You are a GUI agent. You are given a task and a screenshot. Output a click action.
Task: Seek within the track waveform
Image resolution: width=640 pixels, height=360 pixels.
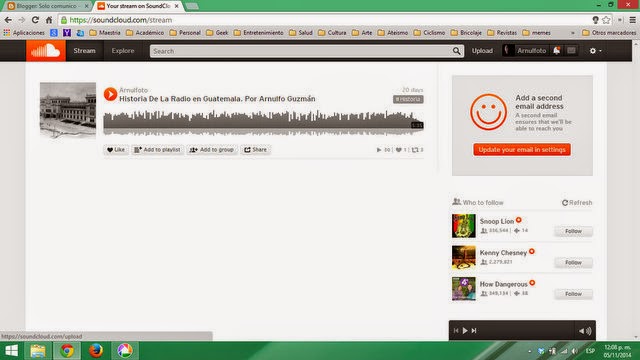coord(263,122)
